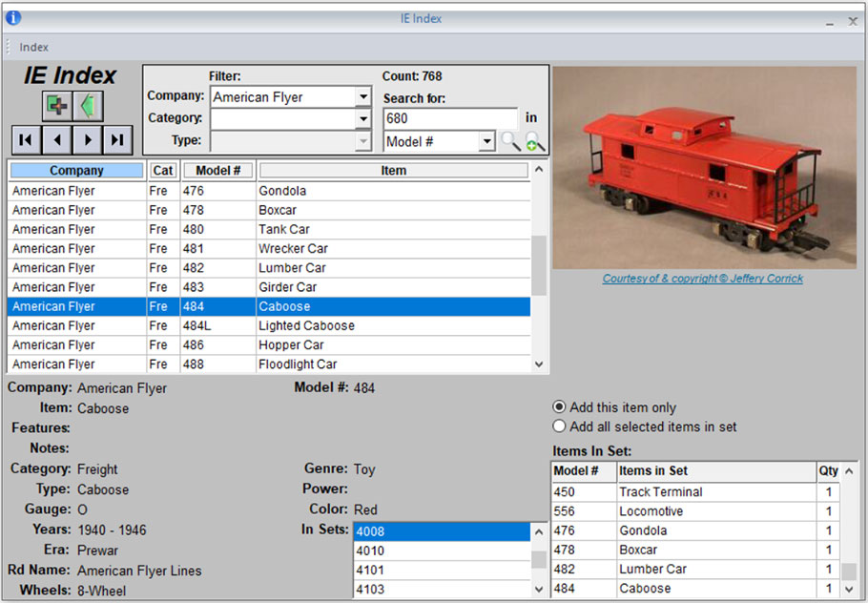Viewport: 868px width, 603px height.
Task: Select Lumber Car in Items In Set
Action: pyautogui.click(x=696, y=570)
